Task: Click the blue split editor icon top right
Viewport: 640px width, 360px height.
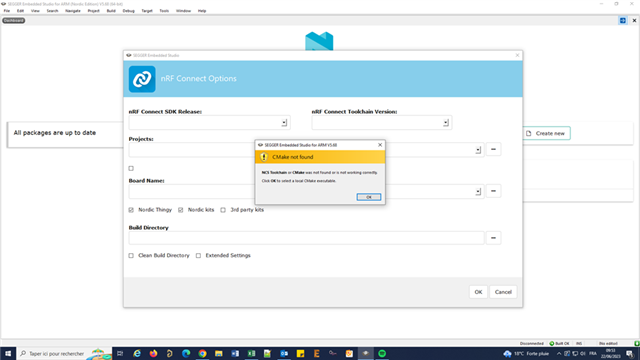Action: 622,20
